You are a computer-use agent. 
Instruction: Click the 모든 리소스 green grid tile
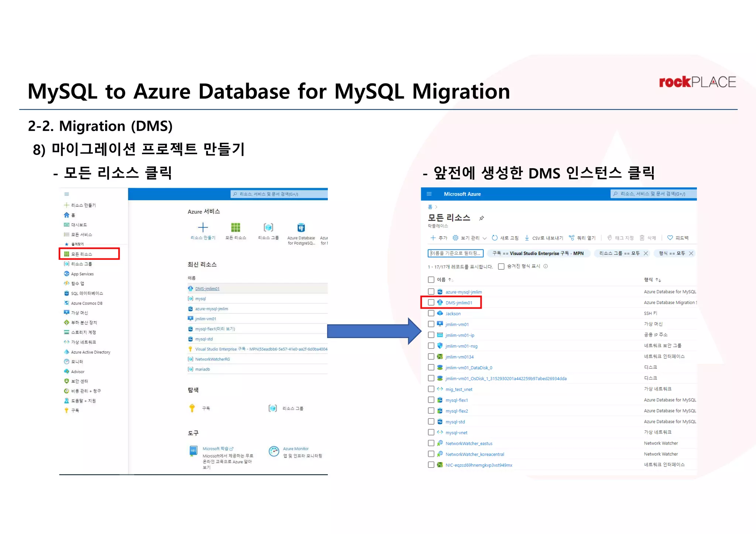[236, 231]
